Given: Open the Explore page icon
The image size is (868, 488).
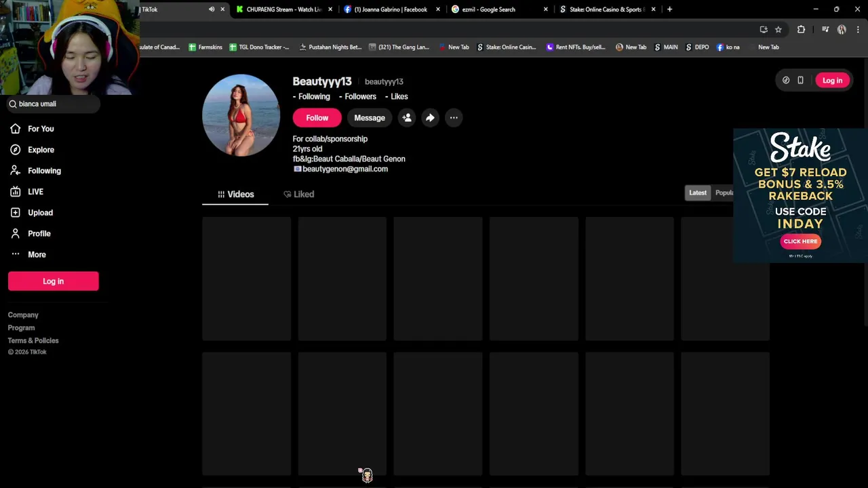Looking at the screenshot, I should pyautogui.click(x=15, y=150).
